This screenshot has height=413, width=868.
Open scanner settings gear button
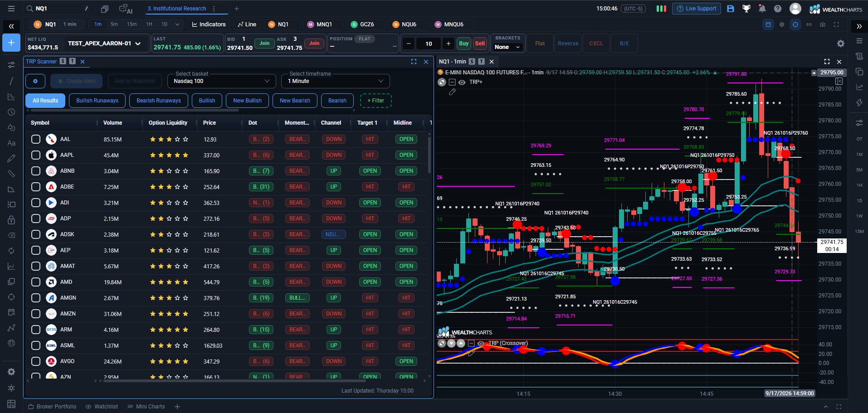[35, 81]
